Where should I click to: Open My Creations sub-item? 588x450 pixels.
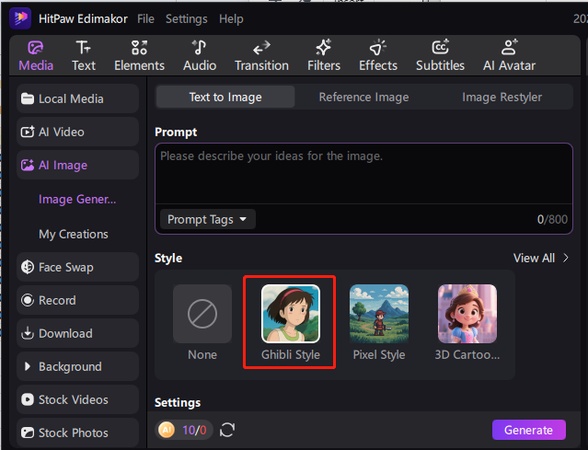pos(74,234)
